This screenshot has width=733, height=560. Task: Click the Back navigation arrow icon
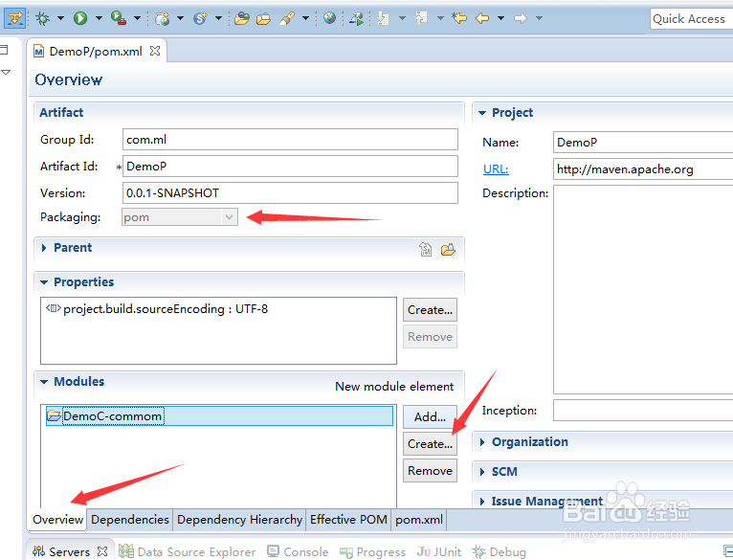tap(482, 18)
